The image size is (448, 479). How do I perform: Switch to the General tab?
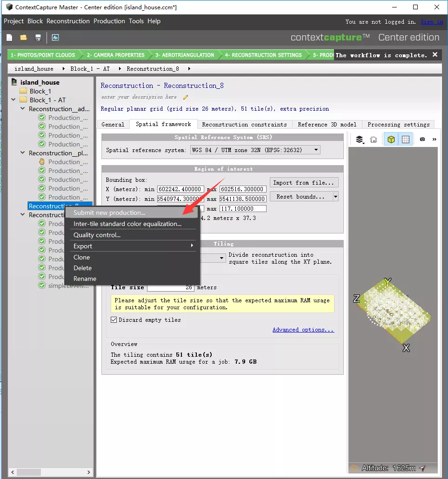coord(113,125)
